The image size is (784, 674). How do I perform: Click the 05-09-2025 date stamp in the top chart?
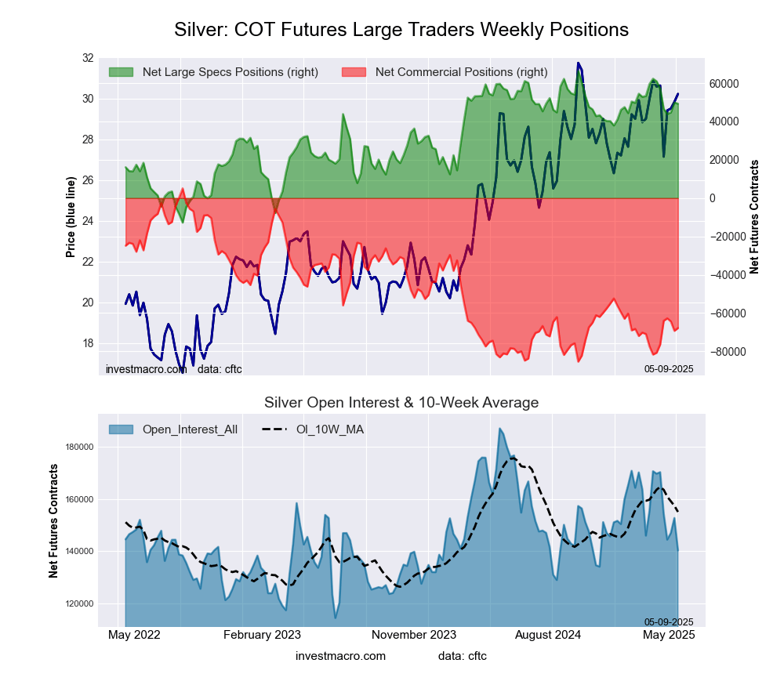coord(669,368)
